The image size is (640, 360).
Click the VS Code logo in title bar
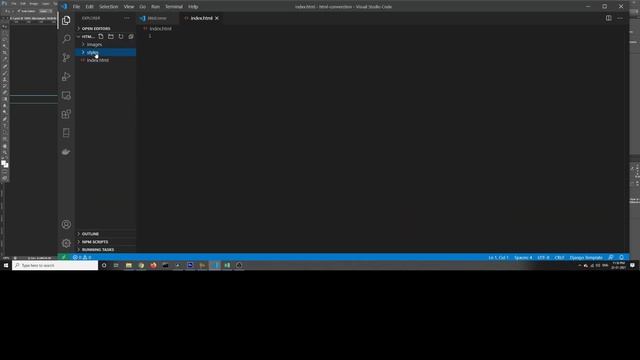pyautogui.click(x=64, y=6)
